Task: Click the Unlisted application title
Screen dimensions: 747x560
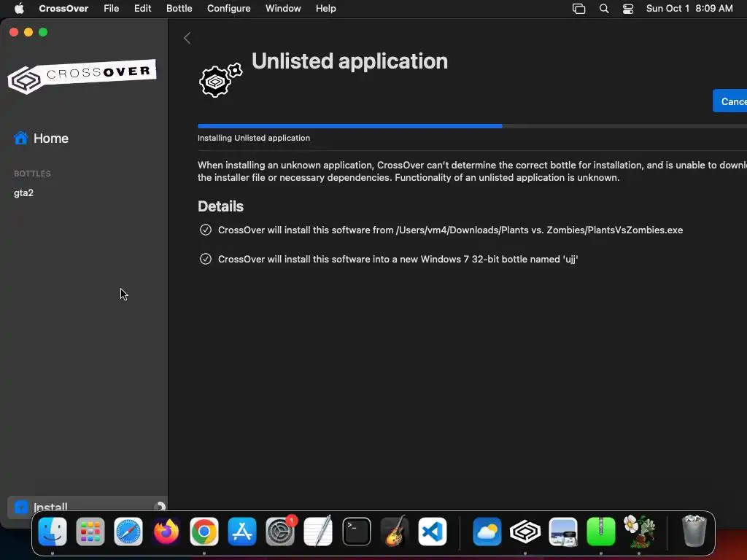Action: (x=349, y=61)
